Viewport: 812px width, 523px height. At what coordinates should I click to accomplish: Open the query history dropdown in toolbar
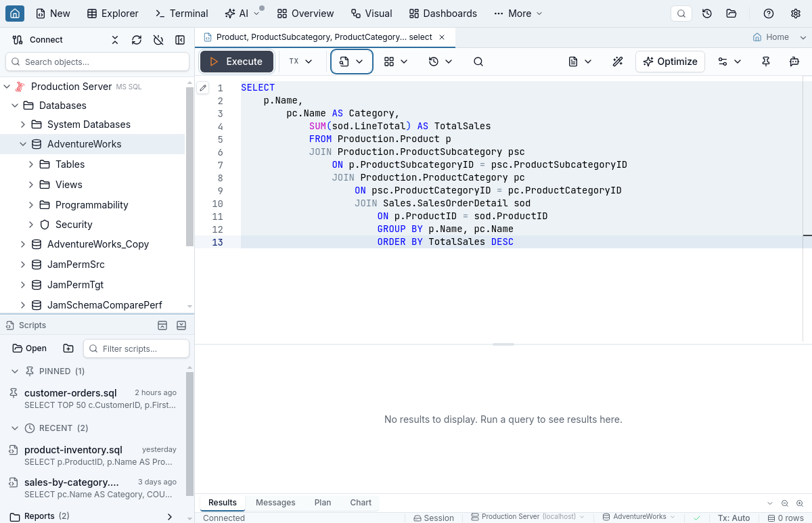point(441,62)
